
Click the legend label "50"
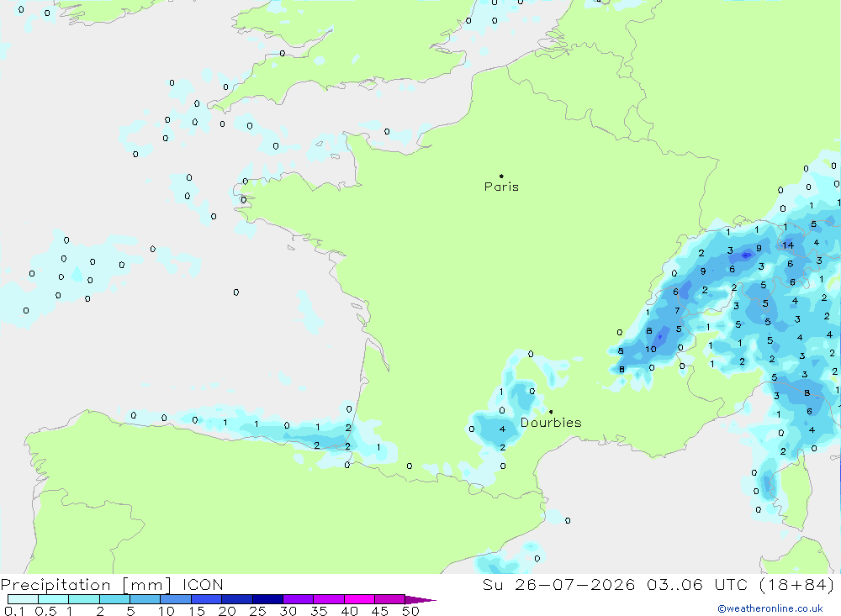coord(411,611)
